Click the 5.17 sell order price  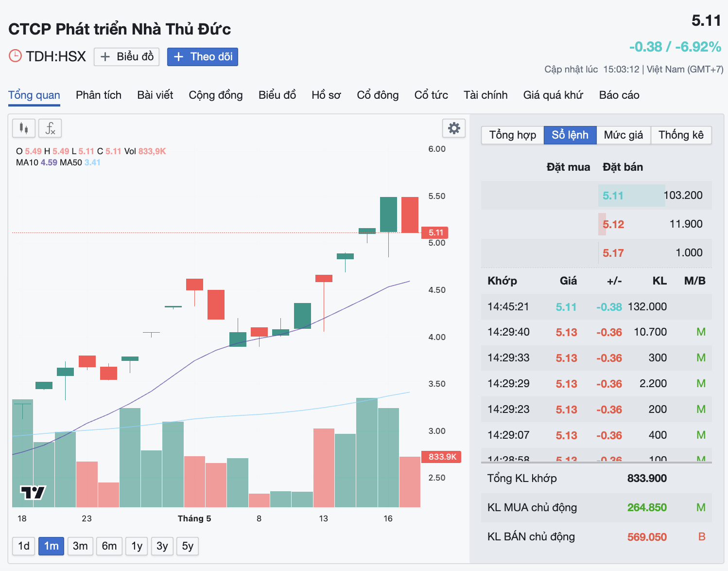click(x=613, y=253)
